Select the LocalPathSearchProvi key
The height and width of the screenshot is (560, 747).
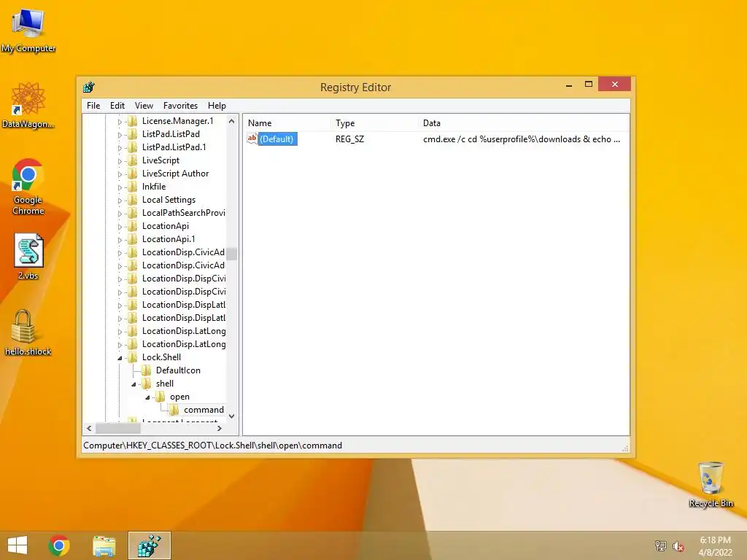183,213
